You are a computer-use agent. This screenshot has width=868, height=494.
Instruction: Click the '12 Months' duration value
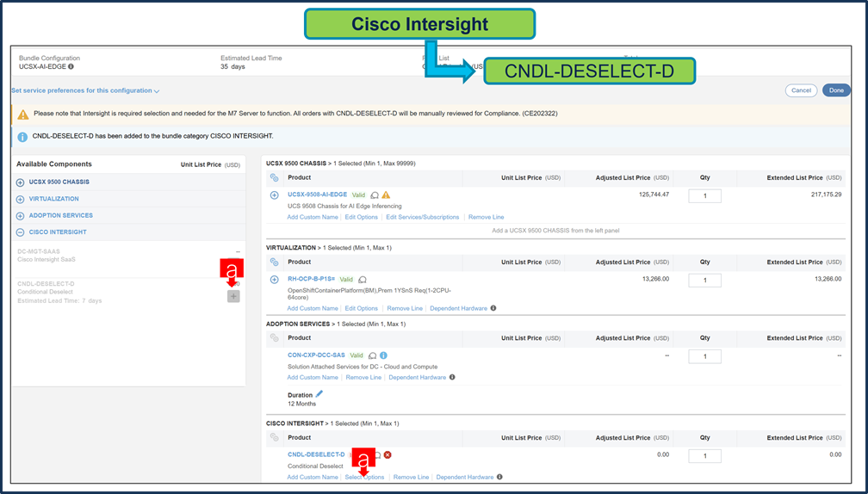301,404
